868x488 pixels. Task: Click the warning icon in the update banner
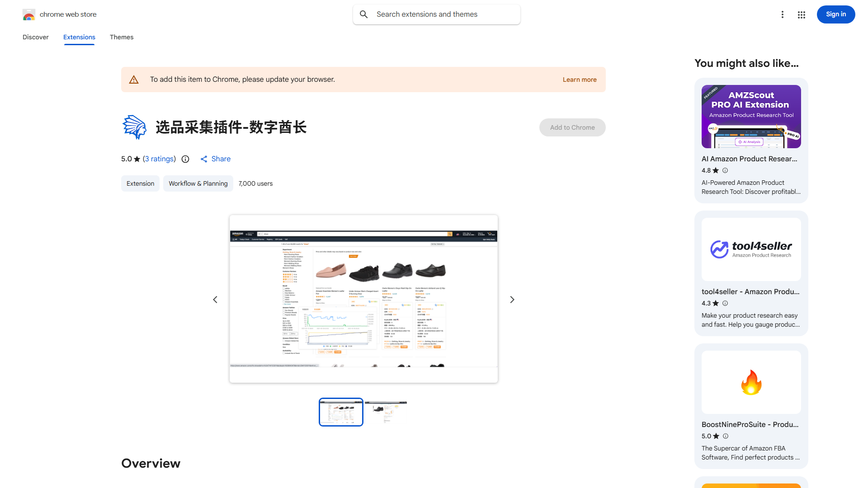pyautogui.click(x=134, y=79)
